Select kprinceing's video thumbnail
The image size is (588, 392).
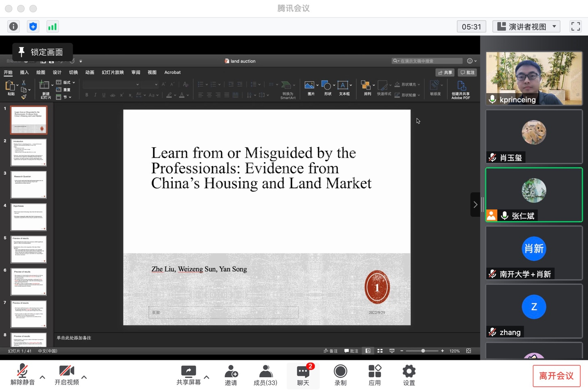pos(534,78)
